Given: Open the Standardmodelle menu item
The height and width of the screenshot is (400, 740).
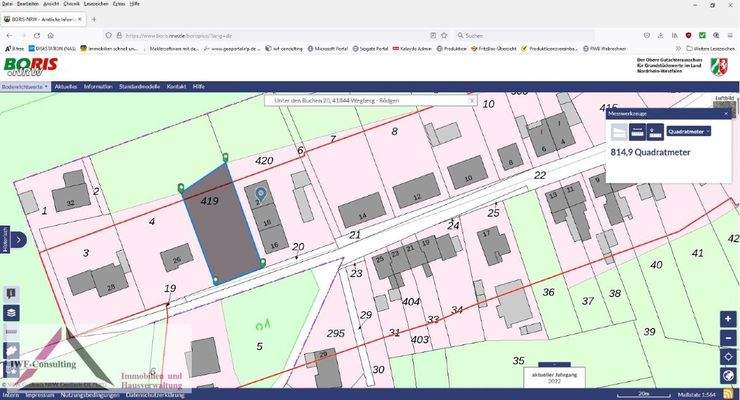Looking at the screenshot, I should click(x=138, y=87).
